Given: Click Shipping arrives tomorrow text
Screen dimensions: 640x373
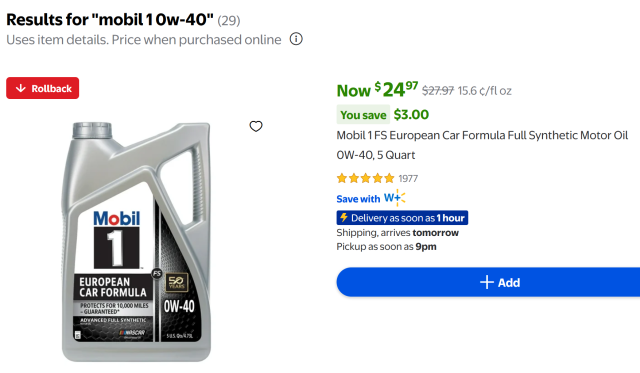Looking at the screenshot, I should tap(398, 233).
